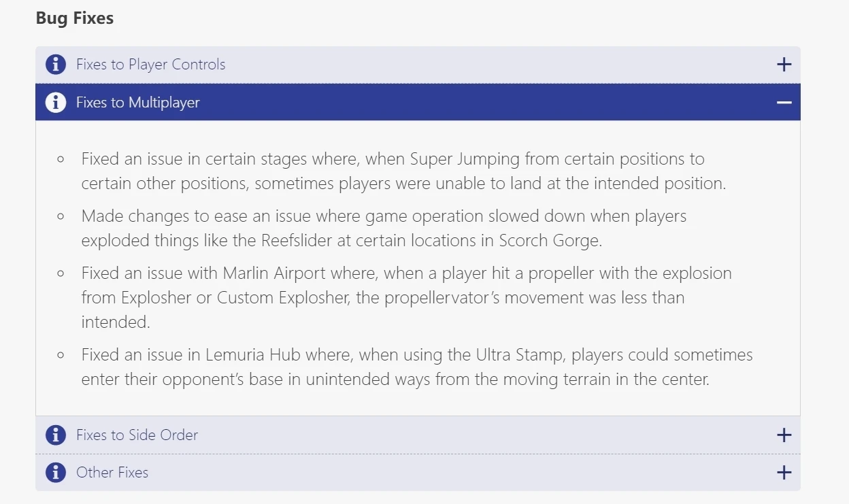This screenshot has height=504, width=849.
Task: Expand Side Order fixes via the plus icon
Action: point(784,435)
